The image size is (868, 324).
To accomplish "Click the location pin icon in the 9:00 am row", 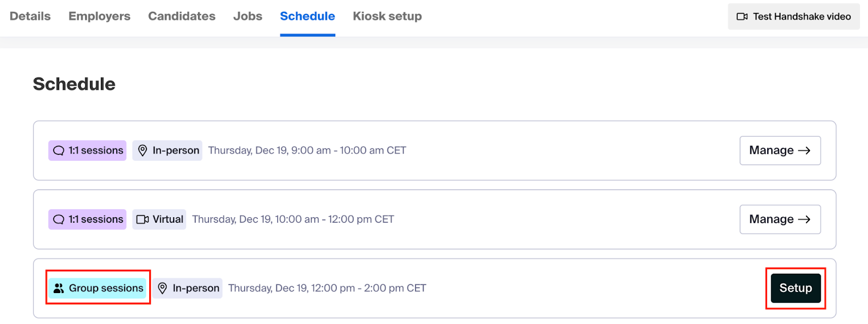I will tap(143, 151).
